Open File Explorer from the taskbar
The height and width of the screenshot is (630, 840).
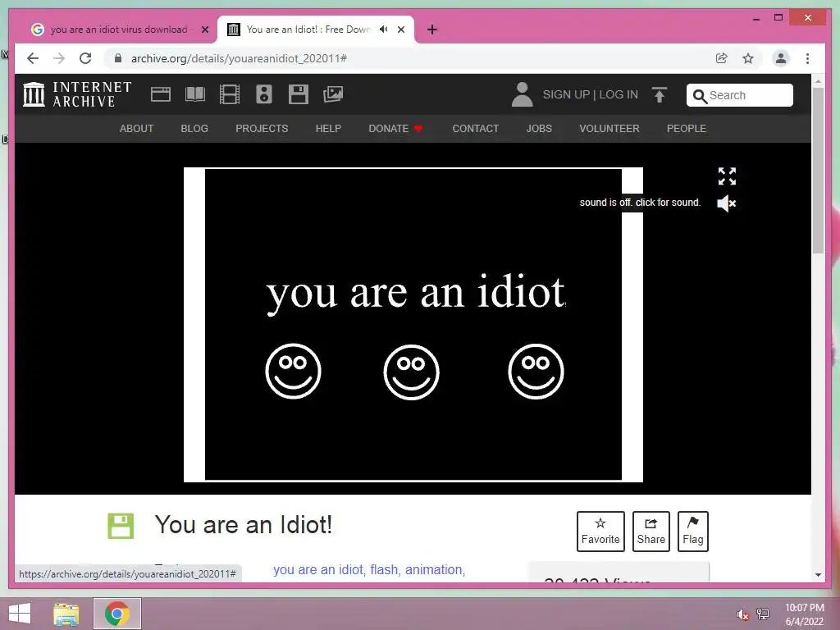tap(66, 614)
